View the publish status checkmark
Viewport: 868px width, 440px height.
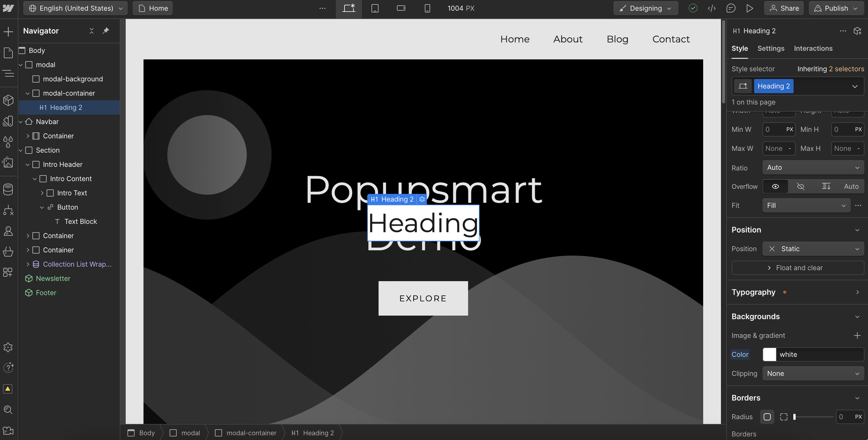pyautogui.click(x=693, y=8)
